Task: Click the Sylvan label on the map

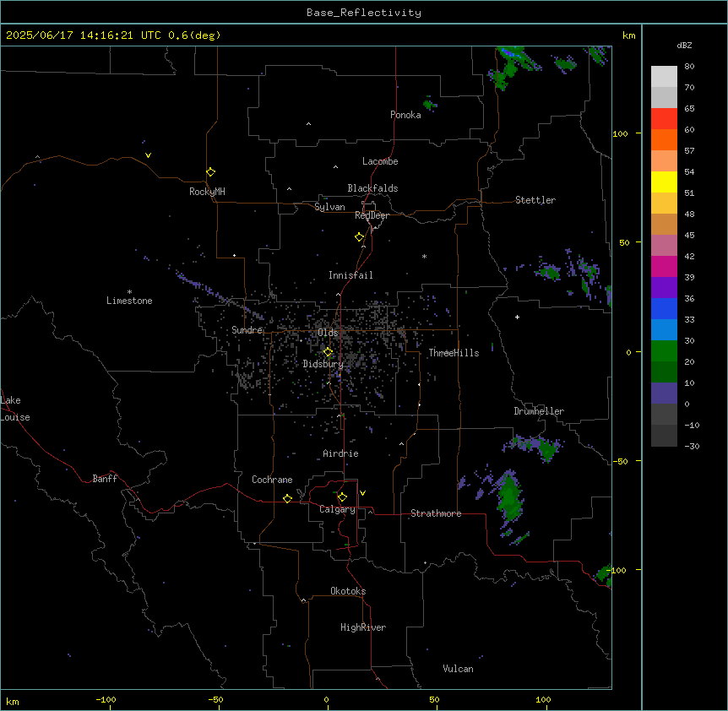Action: (x=329, y=207)
